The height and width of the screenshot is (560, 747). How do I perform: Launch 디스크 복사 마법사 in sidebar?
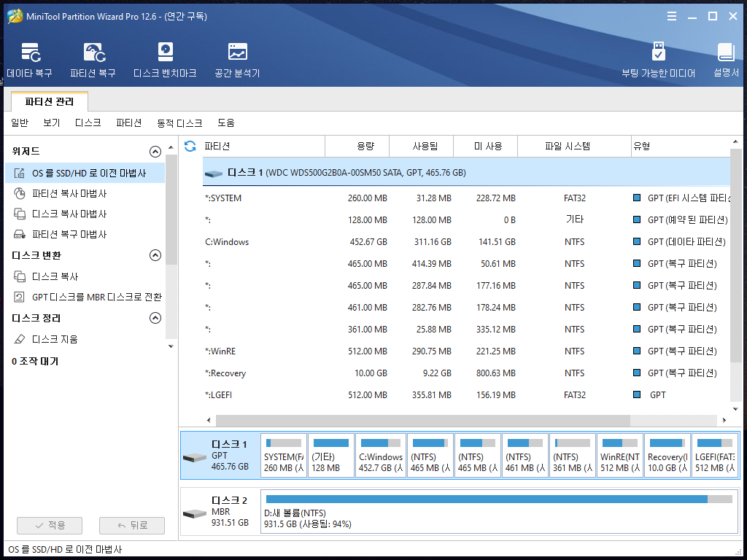tap(69, 214)
